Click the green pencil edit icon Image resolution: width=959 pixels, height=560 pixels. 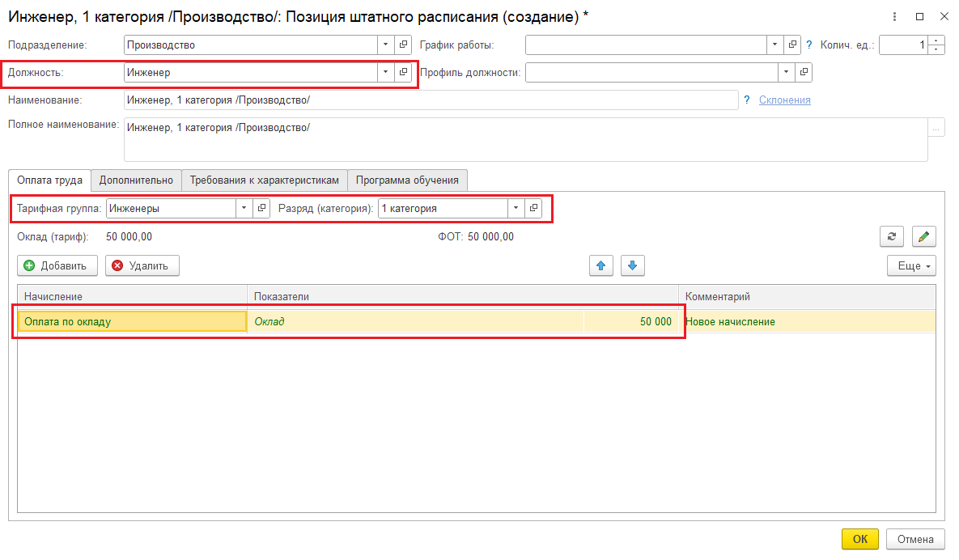pos(923,237)
